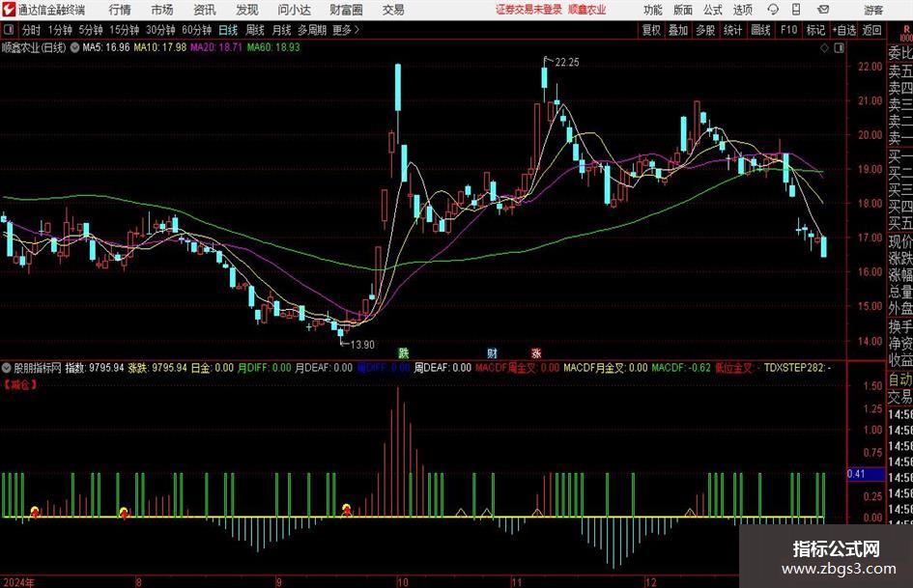Click the blue 财 marker below chart

click(492, 352)
